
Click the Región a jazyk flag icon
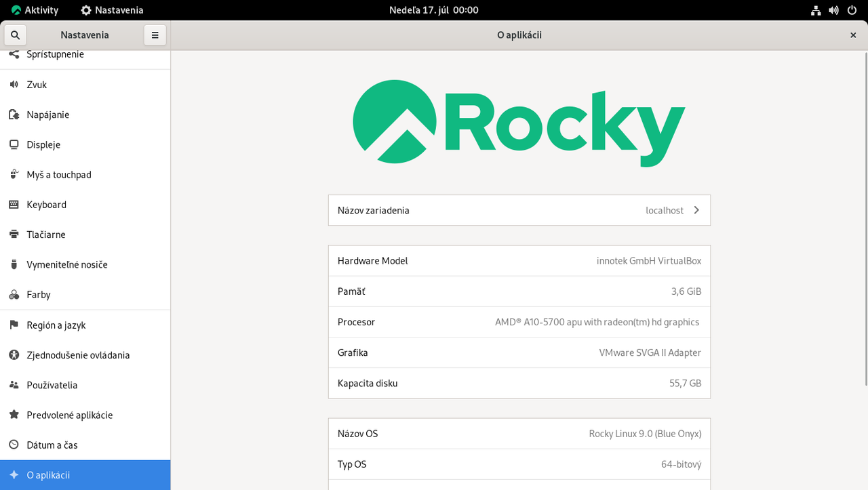14,325
